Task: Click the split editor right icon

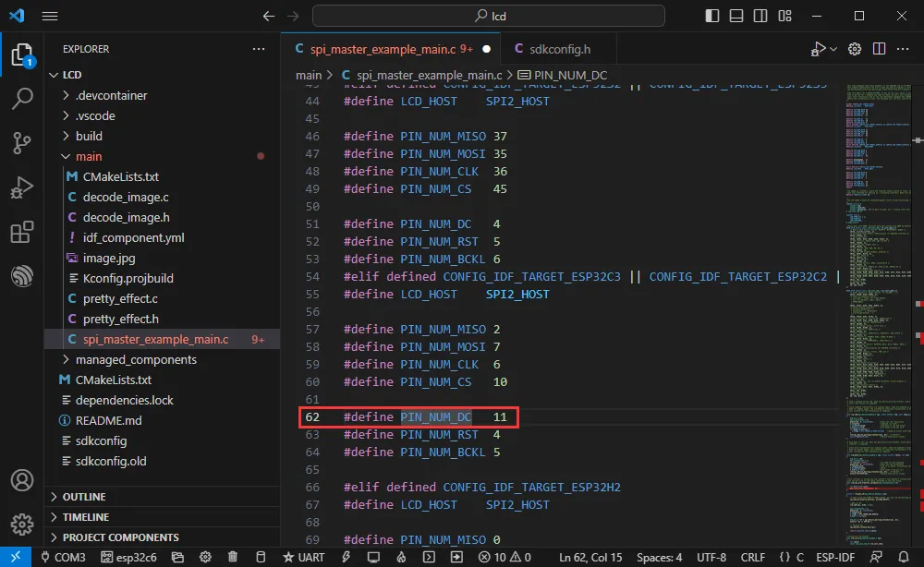Action: [881, 49]
